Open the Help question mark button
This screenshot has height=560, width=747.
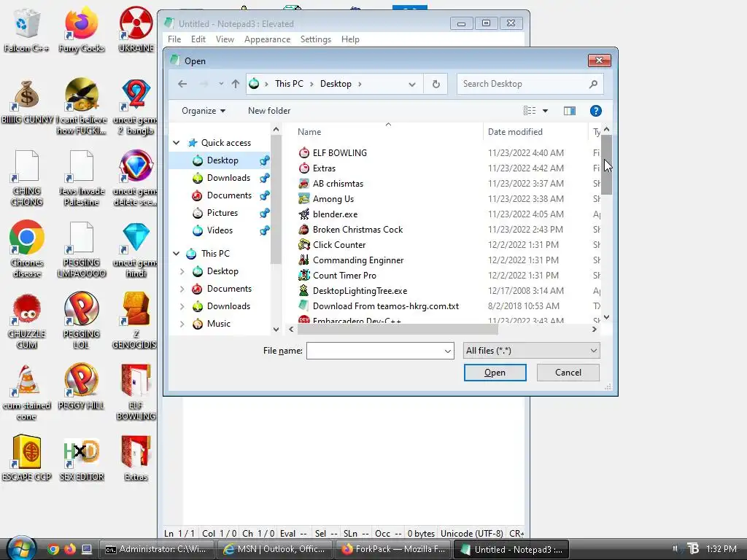click(595, 111)
